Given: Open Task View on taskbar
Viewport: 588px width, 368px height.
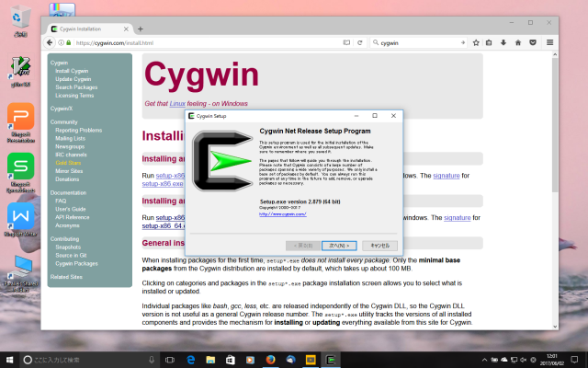Looking at the screenshot, I should 170,360.
